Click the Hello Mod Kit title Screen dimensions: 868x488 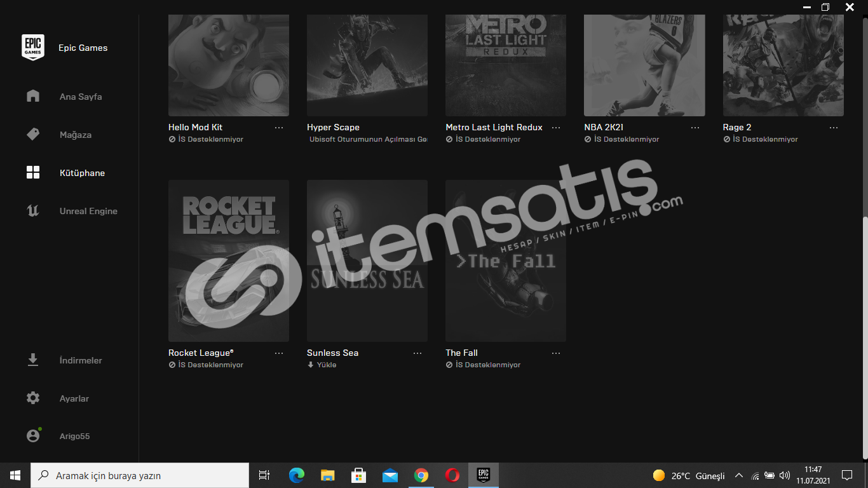click(x=196, y=127)
